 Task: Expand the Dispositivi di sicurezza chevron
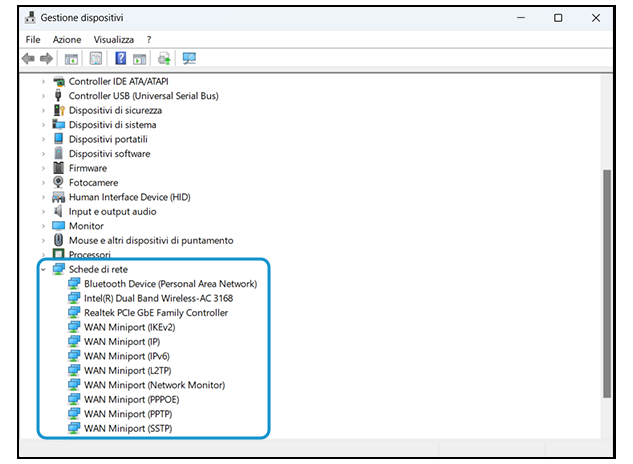point(44,111)
